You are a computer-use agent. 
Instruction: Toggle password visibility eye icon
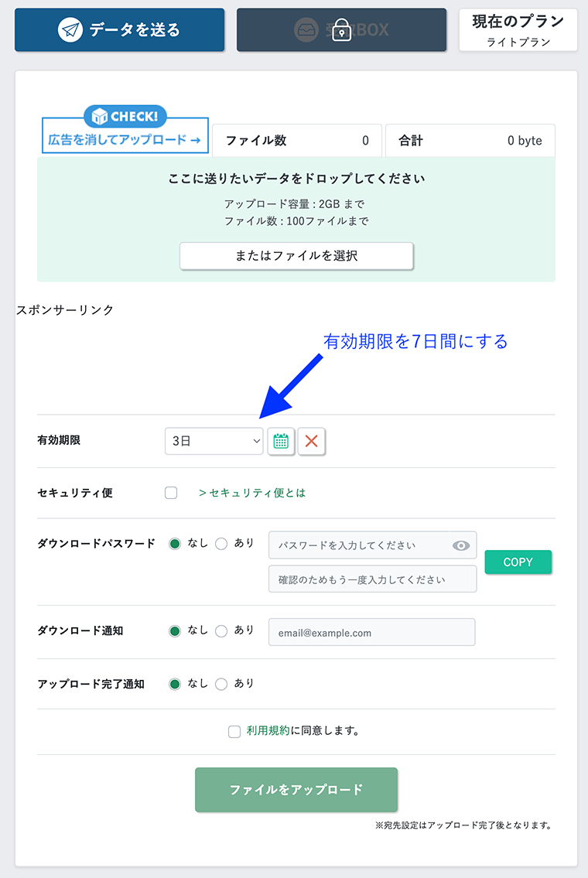pyautogui.click(x=461, y=545)
